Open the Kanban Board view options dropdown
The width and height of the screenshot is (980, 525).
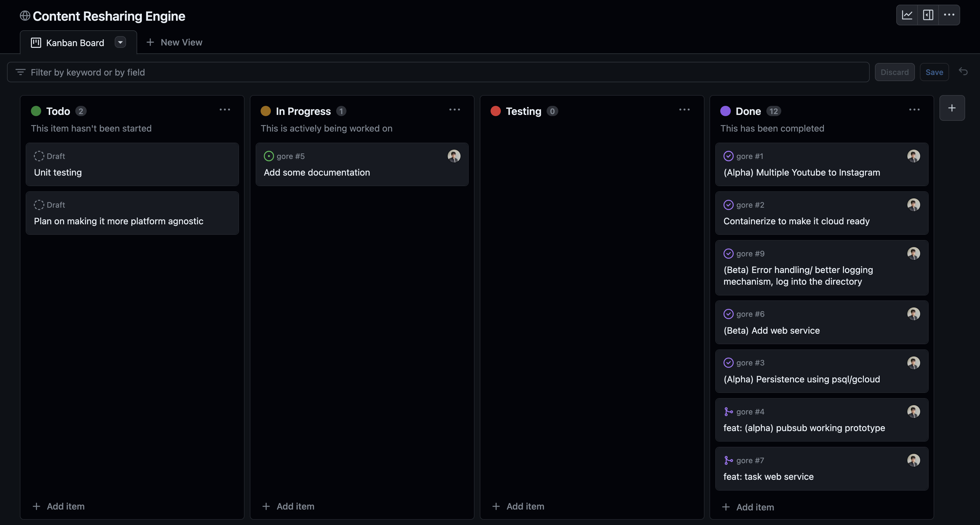pos(120,42)
